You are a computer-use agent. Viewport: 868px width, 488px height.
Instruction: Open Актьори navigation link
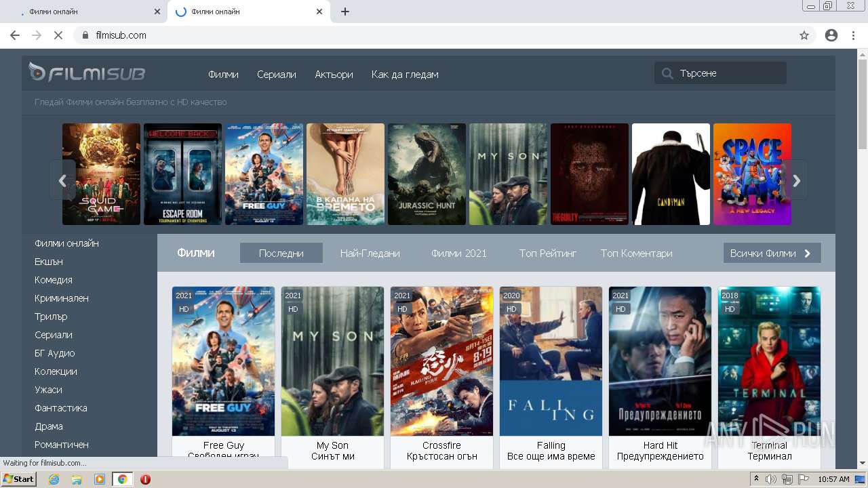[334, 75]
